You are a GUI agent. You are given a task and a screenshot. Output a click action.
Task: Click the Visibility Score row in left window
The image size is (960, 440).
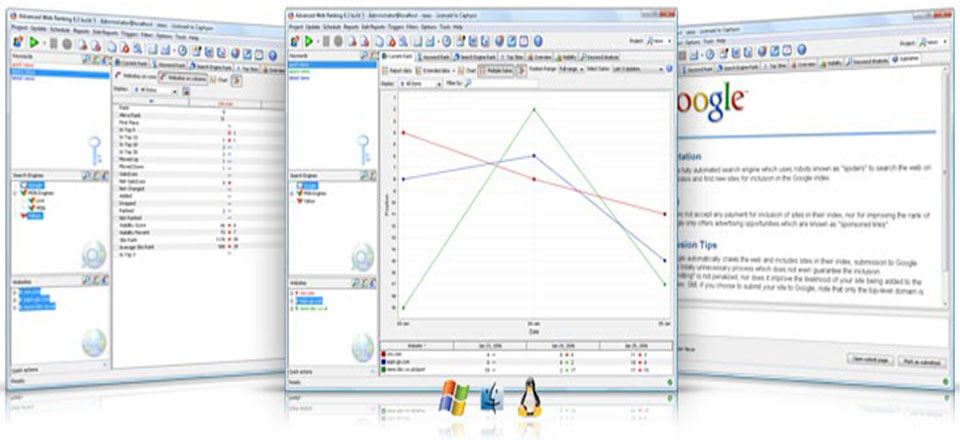196,225
